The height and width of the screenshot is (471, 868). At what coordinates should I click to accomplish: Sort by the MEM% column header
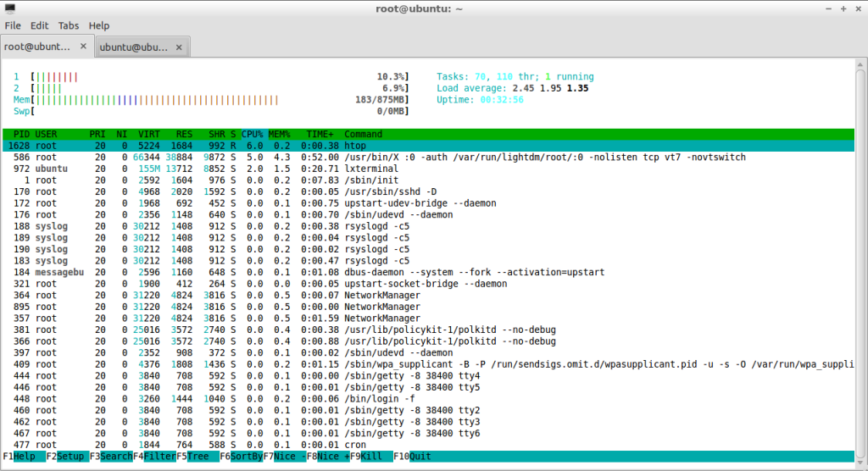pos(280,134)
